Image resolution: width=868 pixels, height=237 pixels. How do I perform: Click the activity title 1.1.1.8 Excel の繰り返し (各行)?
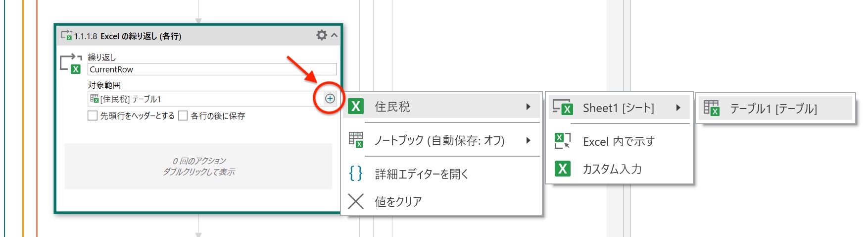(128, 36)
